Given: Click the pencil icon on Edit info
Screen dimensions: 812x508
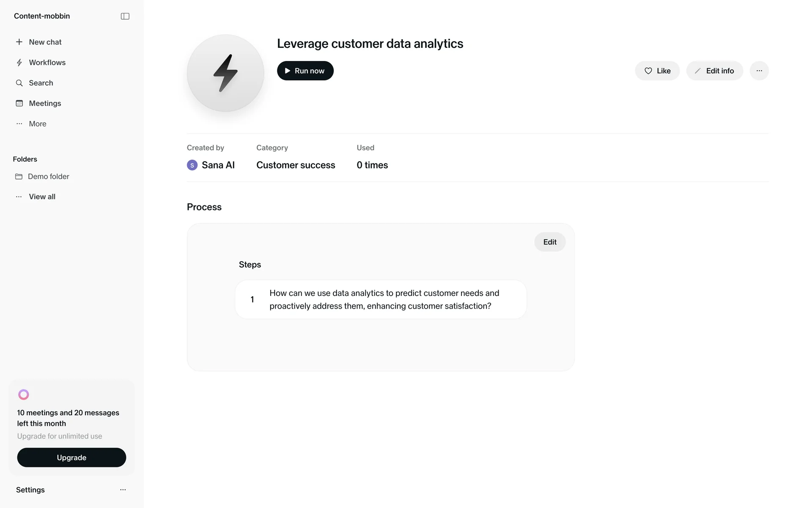Looking at the screenshot, I should point(697,71).
